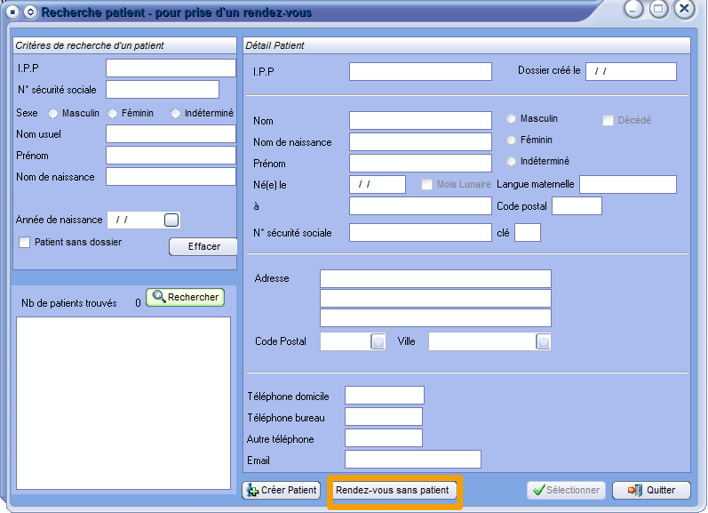Minimize the Recherche patient window
Image resolution: width=708 pixels, height=513 pixels.
coord(634,9)
